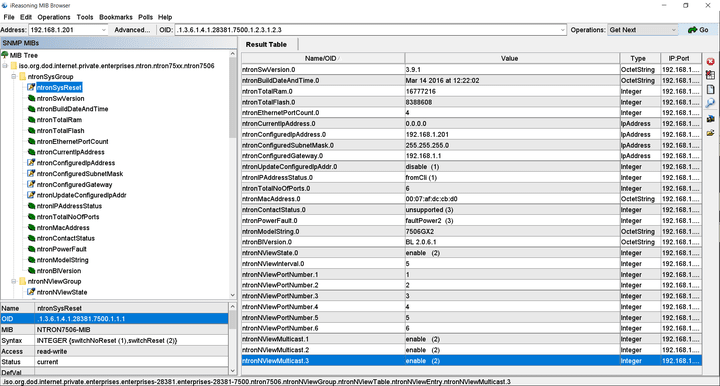Open the Bookmarks menu
The width and height of the screenshot is (720, 386).
coord(116,17)
